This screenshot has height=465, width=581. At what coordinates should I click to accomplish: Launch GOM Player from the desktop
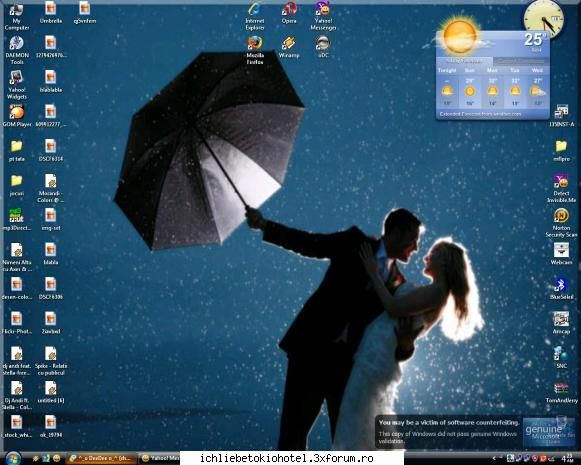[17, 116]
